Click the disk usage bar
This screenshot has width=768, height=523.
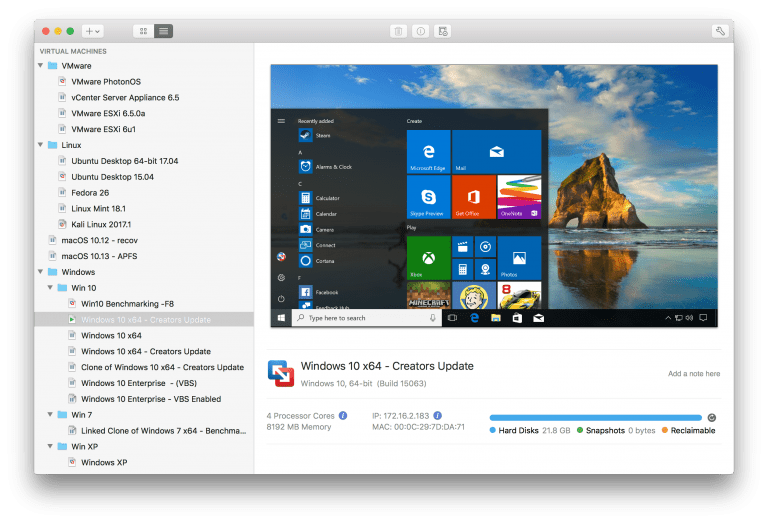596,418
